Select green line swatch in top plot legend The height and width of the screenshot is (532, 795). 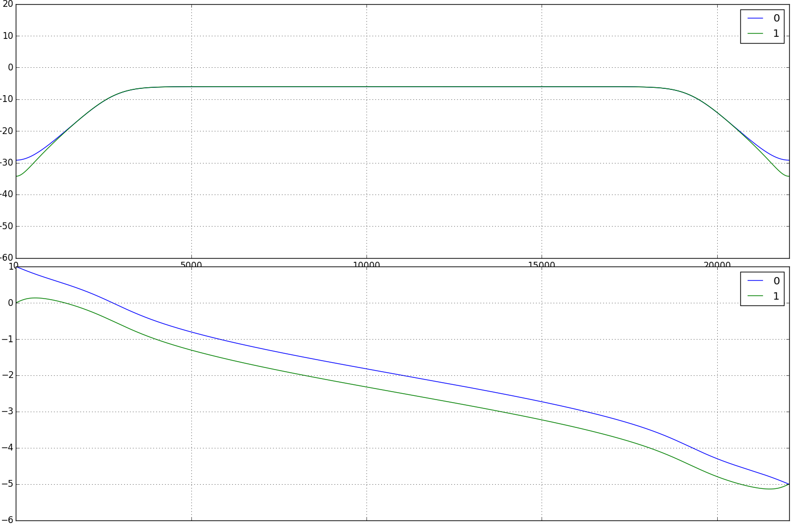[755, 34]
